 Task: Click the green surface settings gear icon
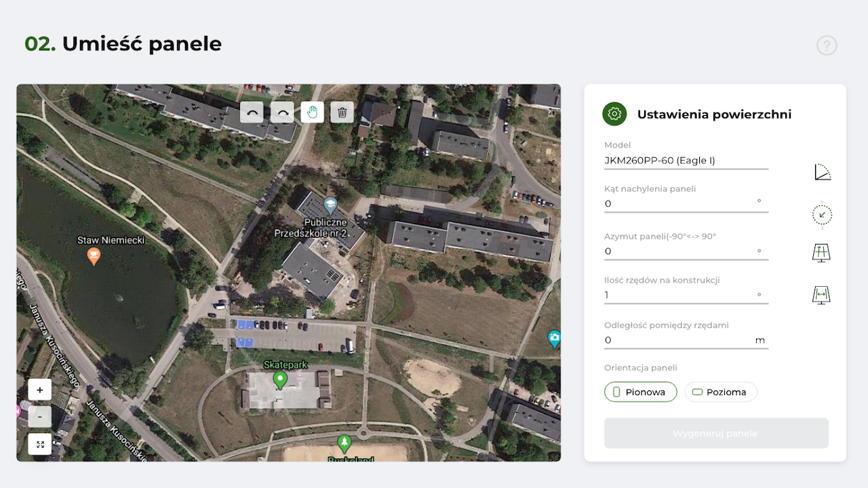614,114
